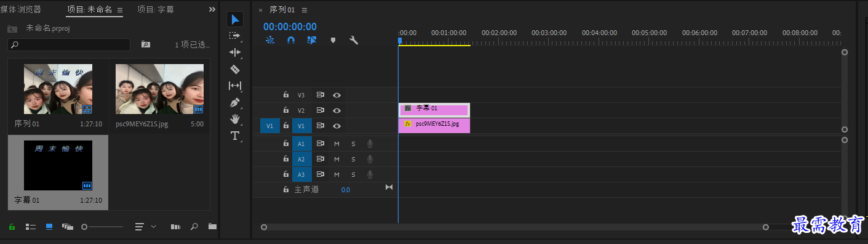Switch project panel to list view

[x=30, y=227]
